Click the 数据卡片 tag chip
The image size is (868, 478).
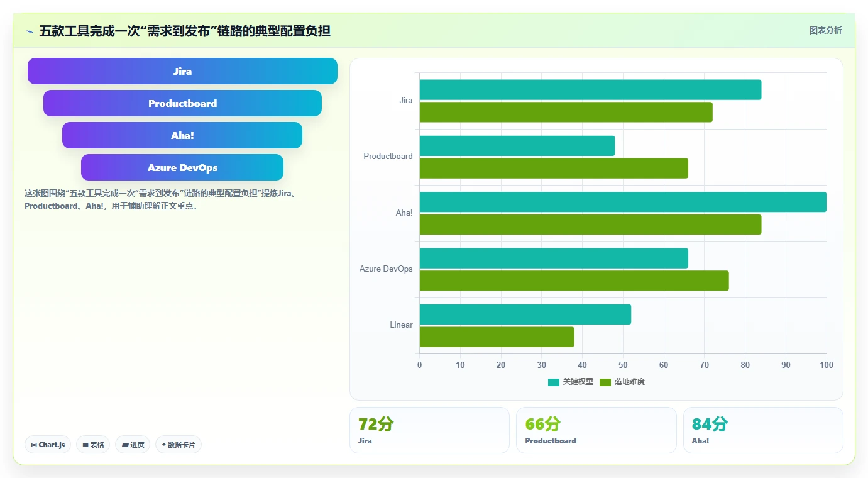(179, 445)
